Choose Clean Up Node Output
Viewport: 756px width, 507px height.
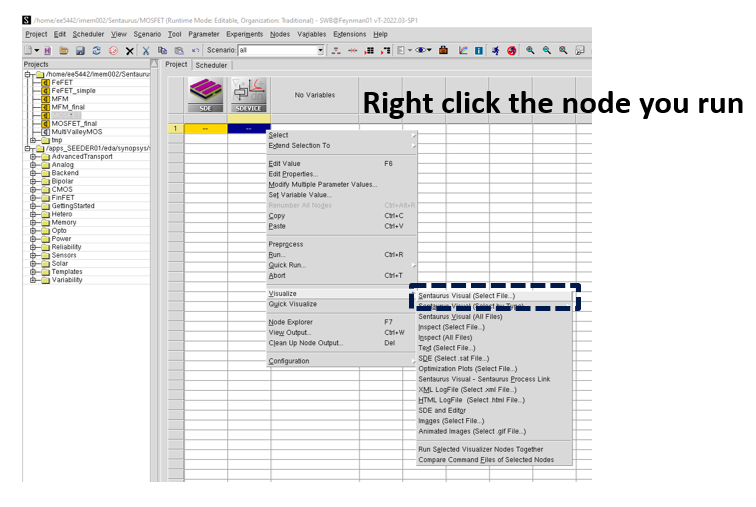[305, 343]
